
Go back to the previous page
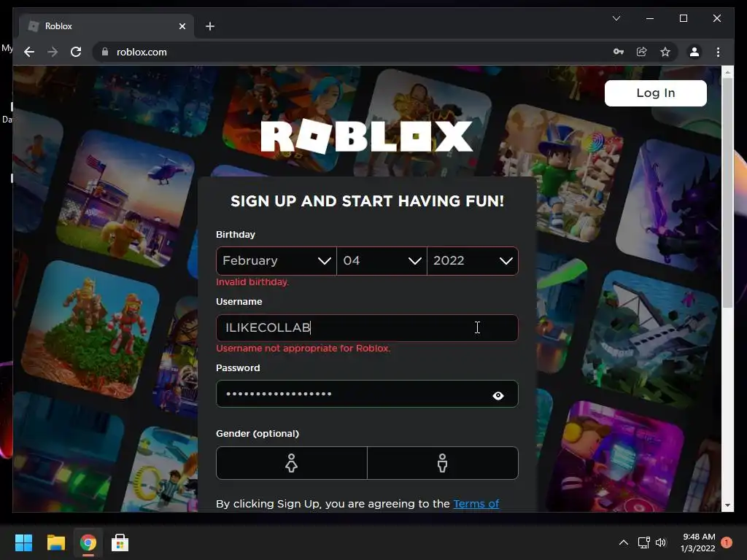point(29,52)
